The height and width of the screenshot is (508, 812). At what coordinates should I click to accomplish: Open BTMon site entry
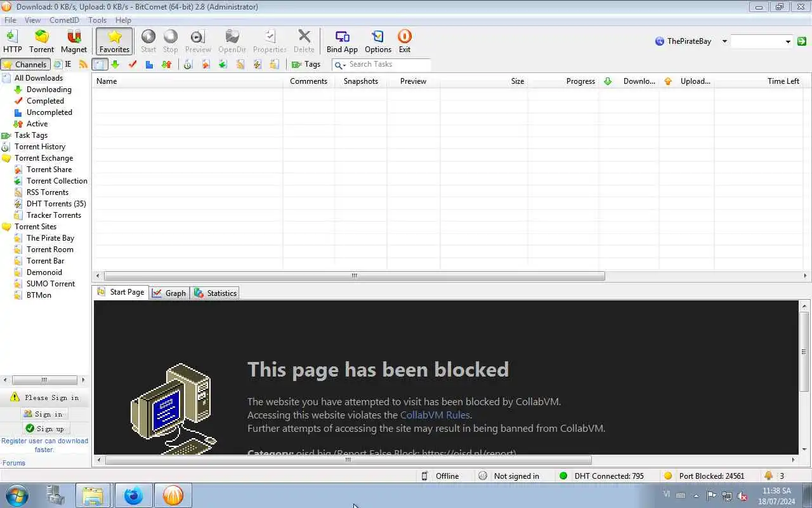point(39,295)
